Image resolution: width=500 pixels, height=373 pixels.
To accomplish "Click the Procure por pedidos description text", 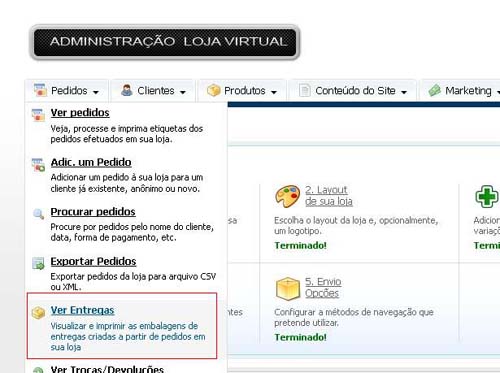I will click(x=132, y=232).
